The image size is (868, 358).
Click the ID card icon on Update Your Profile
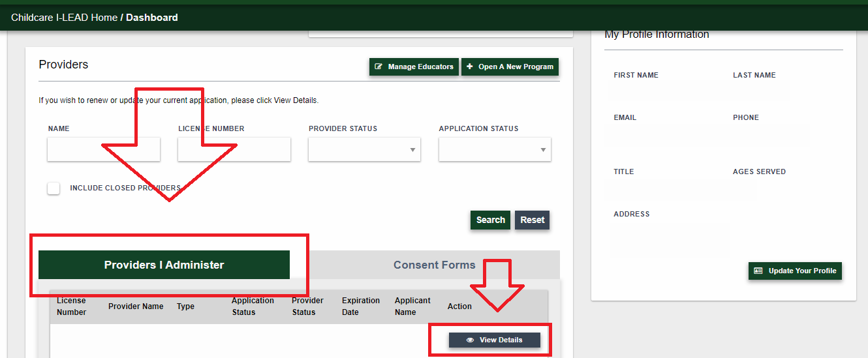point(758,271)
